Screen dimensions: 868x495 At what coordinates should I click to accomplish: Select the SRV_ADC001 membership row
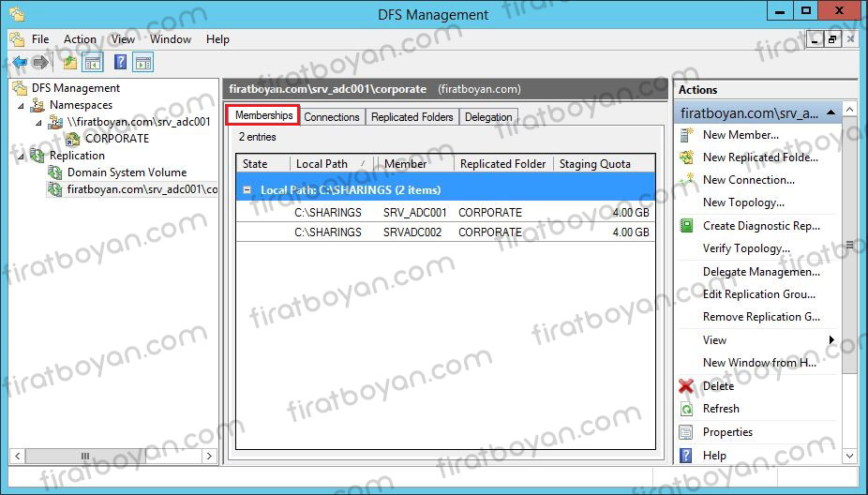pyautogui.click(x=445, y=213)
